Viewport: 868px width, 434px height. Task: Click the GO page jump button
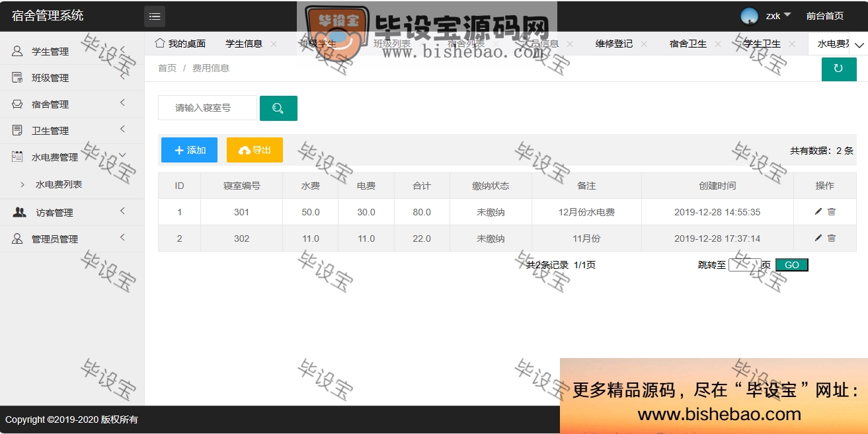point(792,265)
